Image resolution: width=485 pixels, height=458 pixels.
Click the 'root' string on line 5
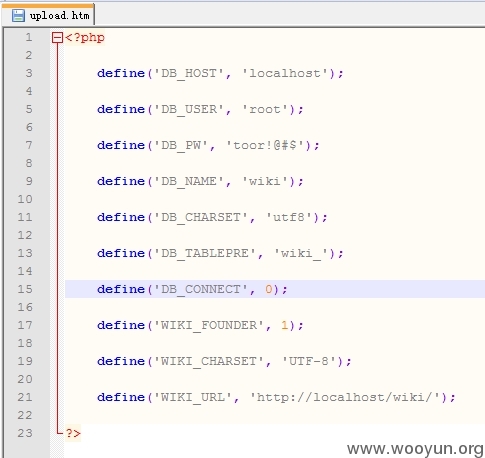pyautogui.click(x=265, y=109)
